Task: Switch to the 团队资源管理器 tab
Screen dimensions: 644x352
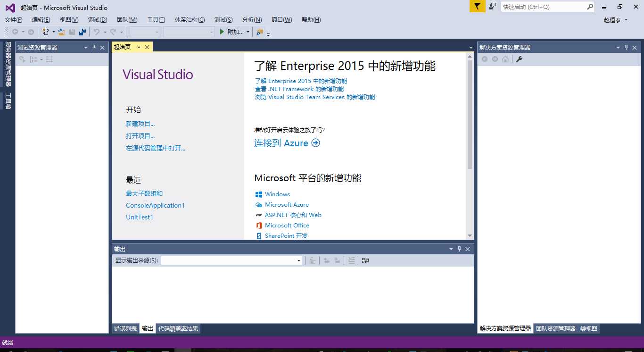Action: (x=555, y=328)
